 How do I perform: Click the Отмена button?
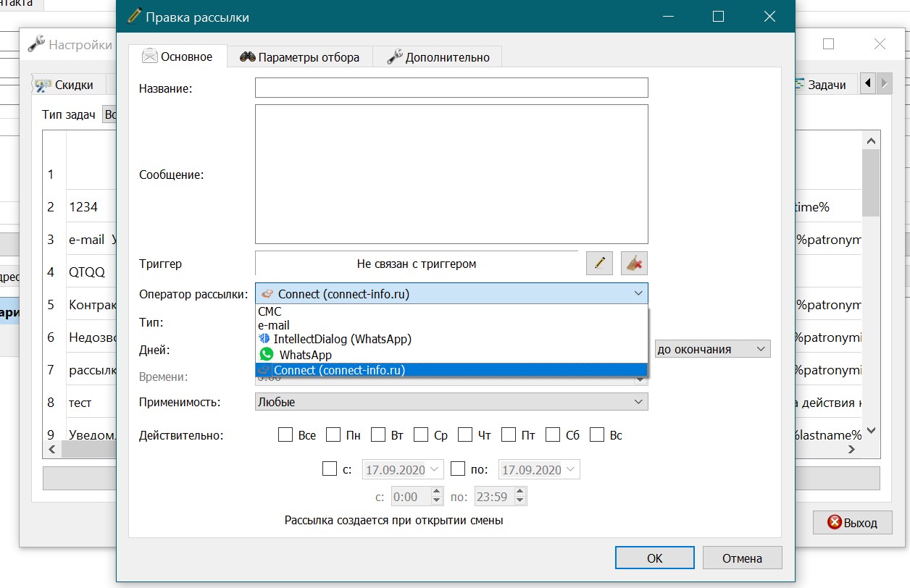[x=742, y=558]
